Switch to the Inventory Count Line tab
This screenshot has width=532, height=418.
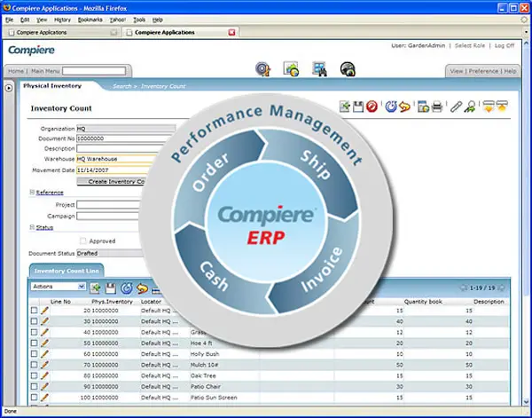pos(68,270)
